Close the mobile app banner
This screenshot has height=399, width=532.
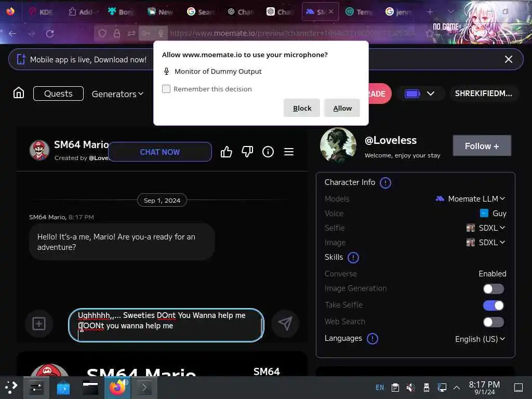tap(508, 59)
